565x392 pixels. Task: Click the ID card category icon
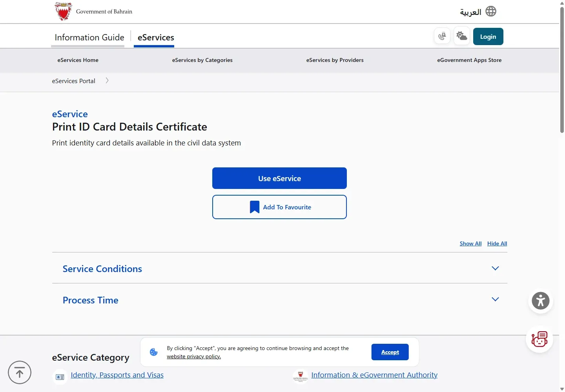(x=60, y=377)
